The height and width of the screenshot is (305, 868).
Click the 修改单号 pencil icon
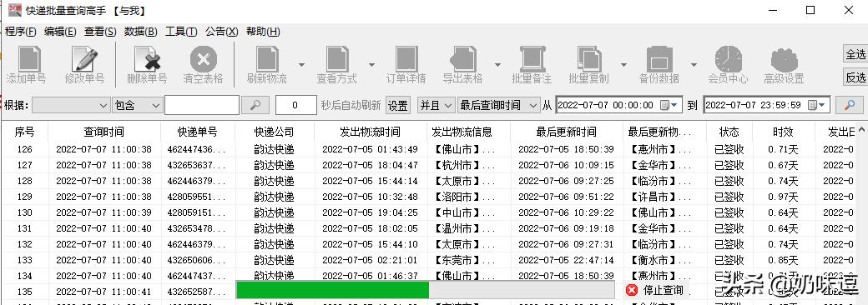[84, 59]
